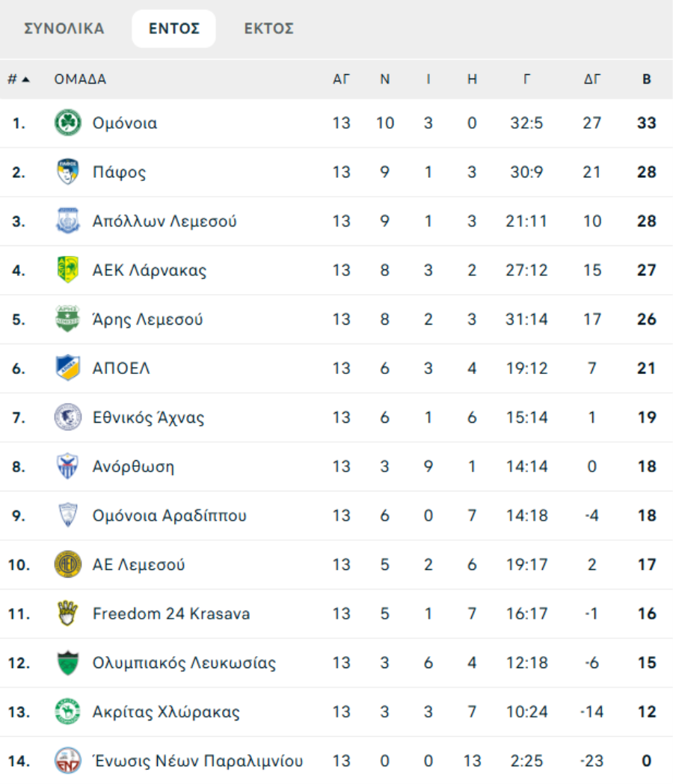Click the Ομόνοια Αραδίππου row name
The width and height of the screenshot is (673, 784).
(x=169, y=515)
